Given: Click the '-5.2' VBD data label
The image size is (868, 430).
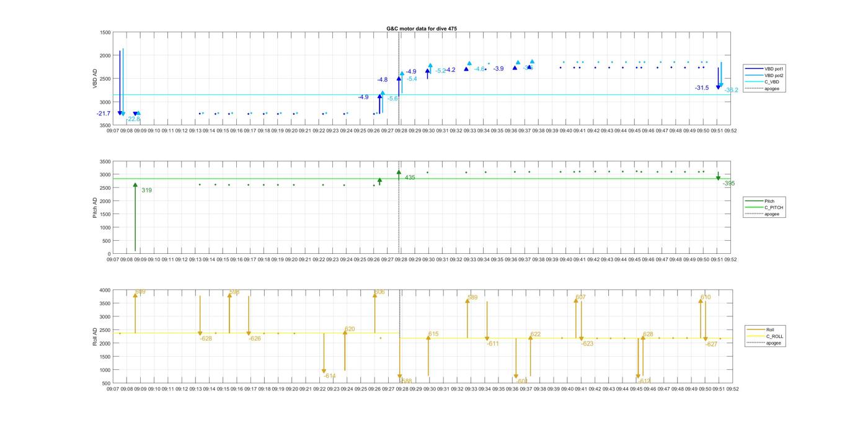Looking at the screenshot, I should pos(440,71).
